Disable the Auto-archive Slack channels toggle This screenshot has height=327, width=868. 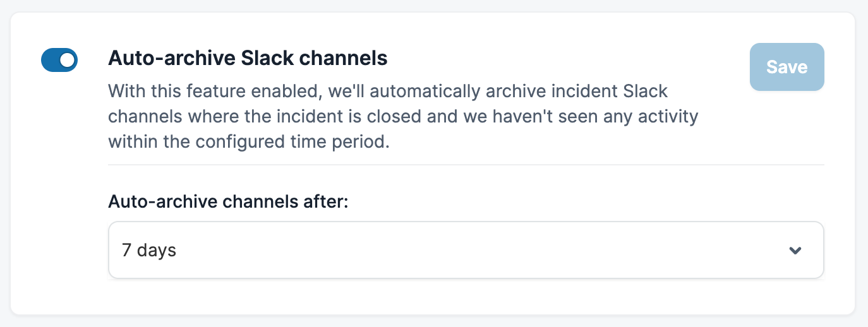(x=59, y=60)
